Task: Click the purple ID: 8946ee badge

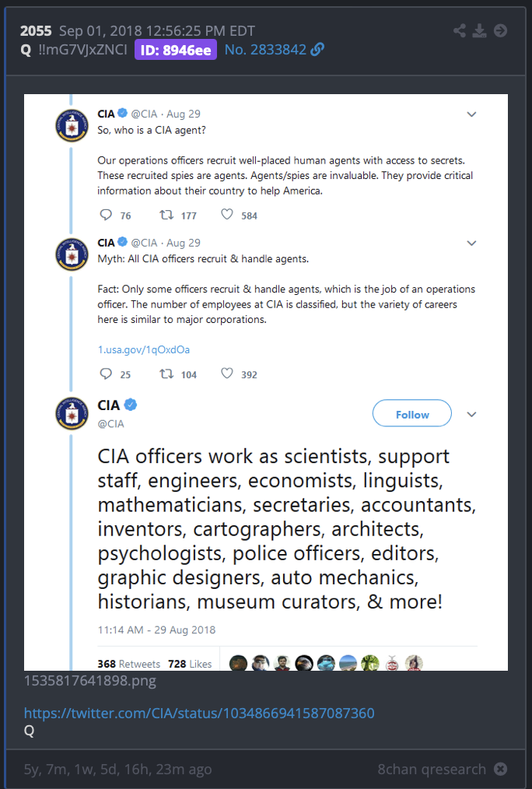Action: pyautogui.click(x=176, y=50)
